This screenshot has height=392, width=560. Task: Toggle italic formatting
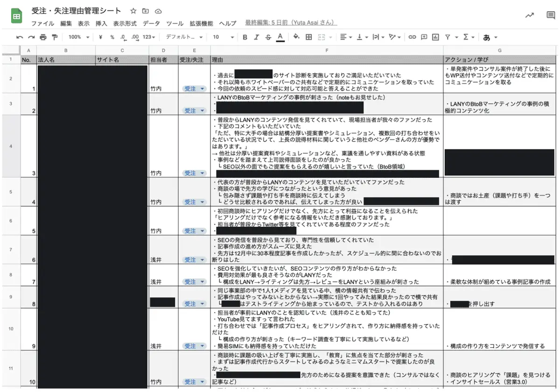(x=256, y=37)
